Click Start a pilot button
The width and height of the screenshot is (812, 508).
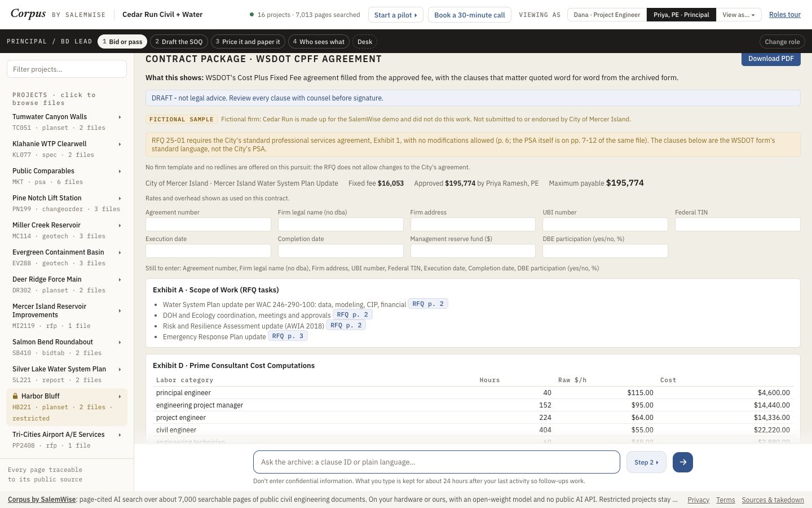point(395,15)
